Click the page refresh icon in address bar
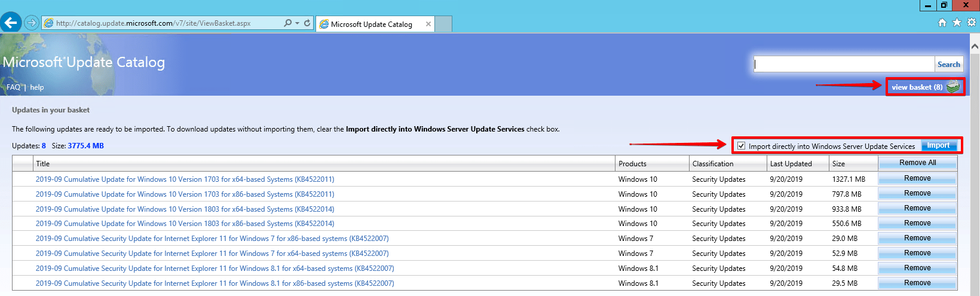 point(307,23)
